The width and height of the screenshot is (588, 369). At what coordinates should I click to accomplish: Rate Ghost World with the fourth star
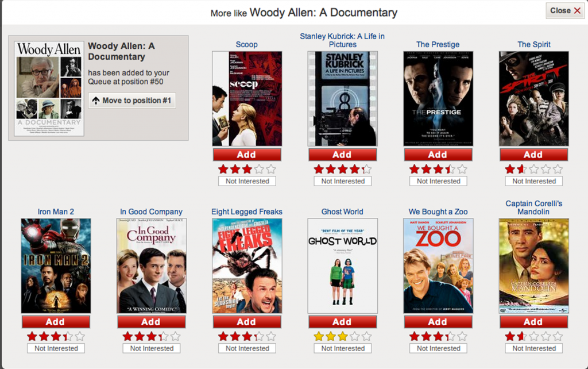(354, 336)
